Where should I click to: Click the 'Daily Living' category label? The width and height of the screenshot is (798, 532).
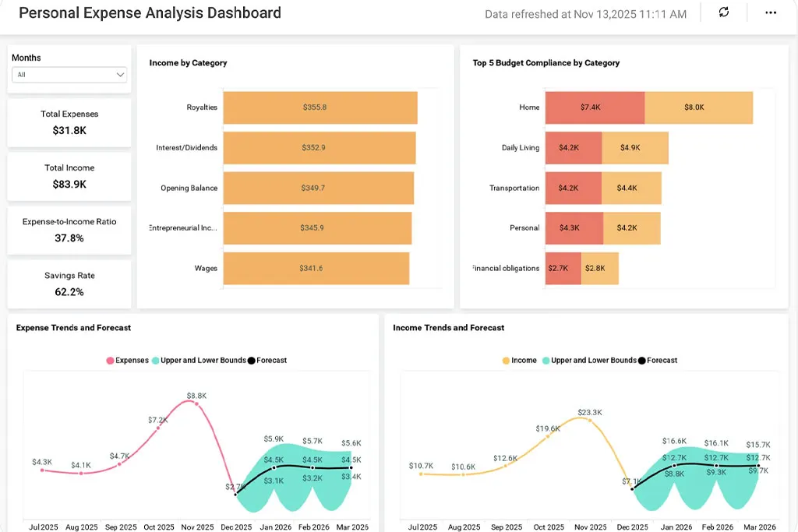521,147
